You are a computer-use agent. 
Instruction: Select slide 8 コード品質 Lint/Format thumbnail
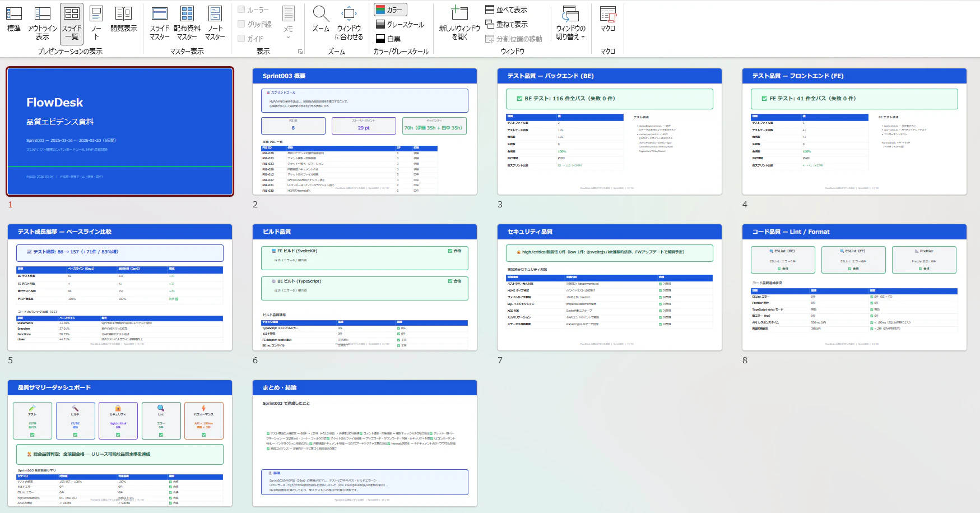[854, 288]
